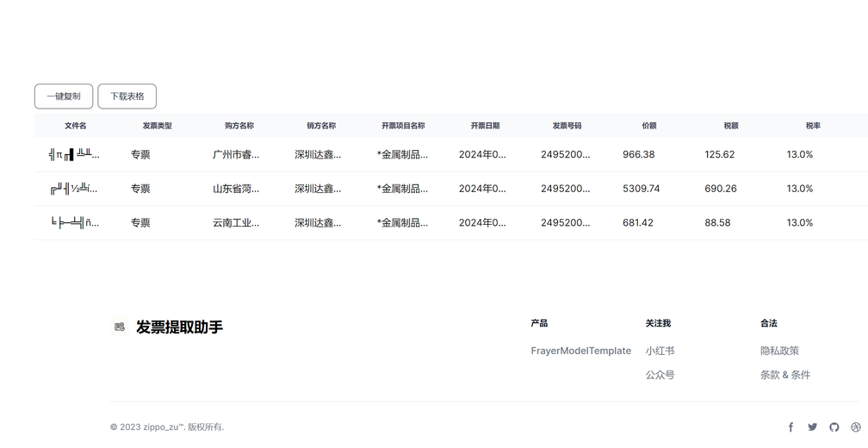
Task: Click seller 深圳达鑫... in the 5309.74 row
Action: point(318,189)
